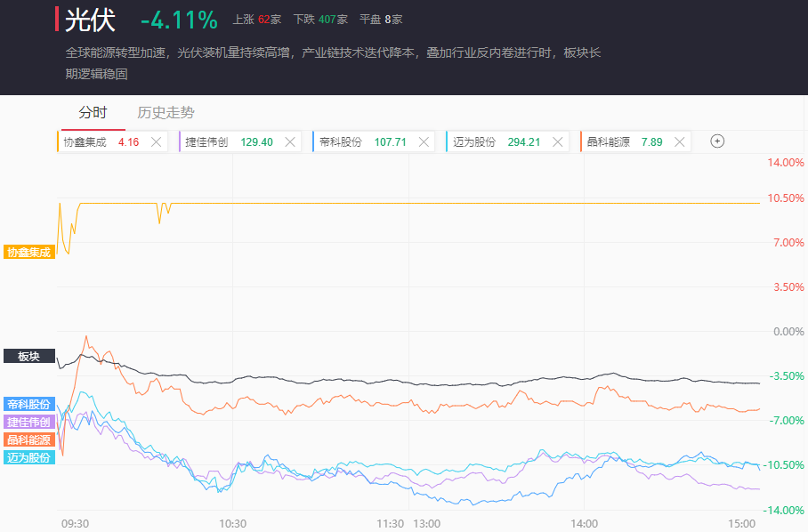Click the 协鑫集成 yellow line label
Image resolution: width=808 pixels, height=532 pixels.
pos(28,252)
